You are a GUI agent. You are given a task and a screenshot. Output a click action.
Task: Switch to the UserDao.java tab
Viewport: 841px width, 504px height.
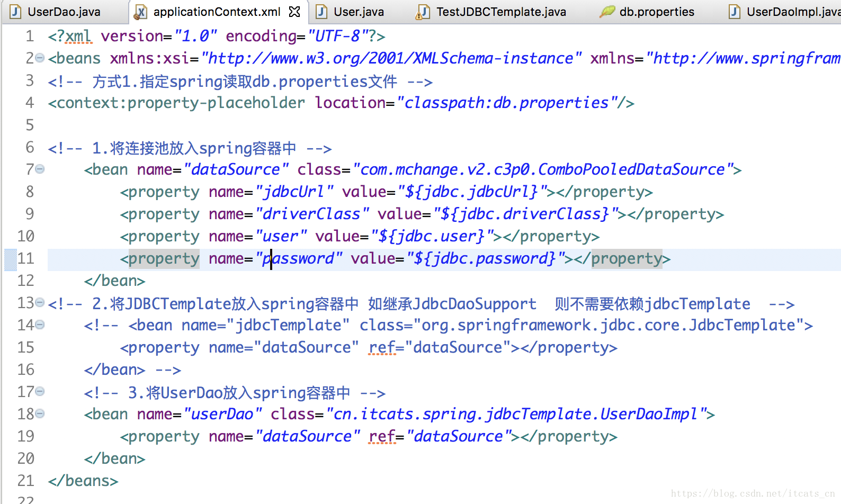64,12
